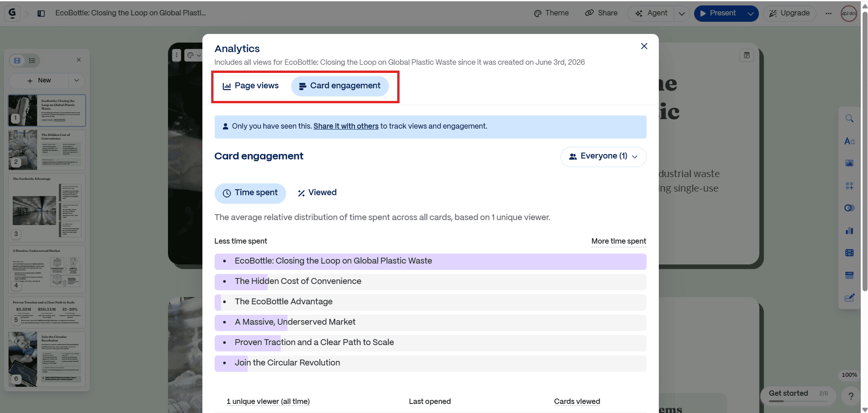Click '1 unique viewer (all time)' column header
This screenshot has width=868, height=413.
point(268,402)
